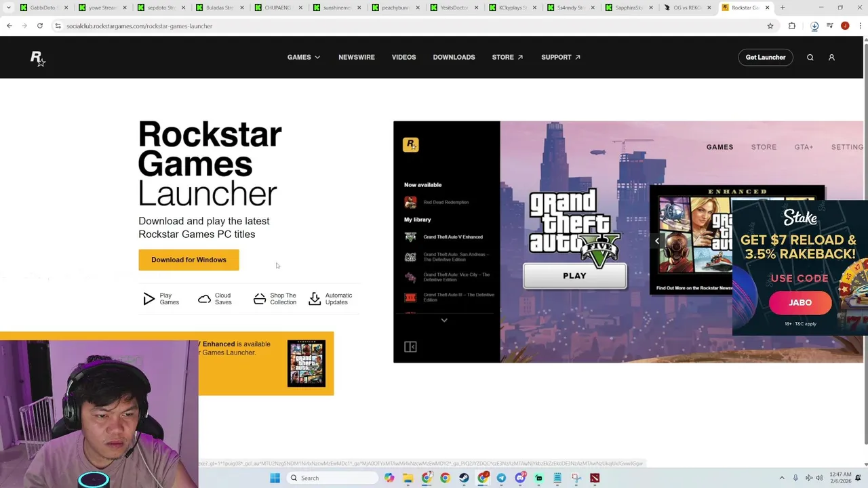Open the browser extensions puzzle icon

tap(792, 26)
